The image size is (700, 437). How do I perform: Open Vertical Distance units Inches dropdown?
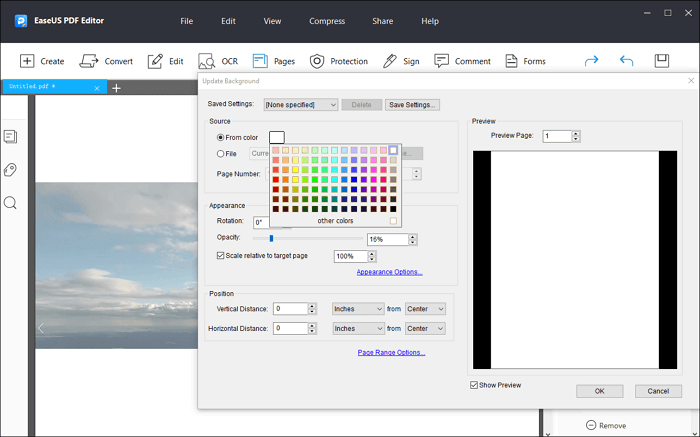(x=358, y=309)
